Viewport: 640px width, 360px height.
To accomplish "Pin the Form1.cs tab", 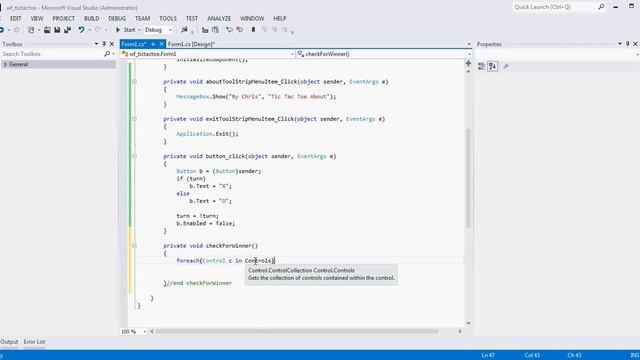I will tap(153, 44).
